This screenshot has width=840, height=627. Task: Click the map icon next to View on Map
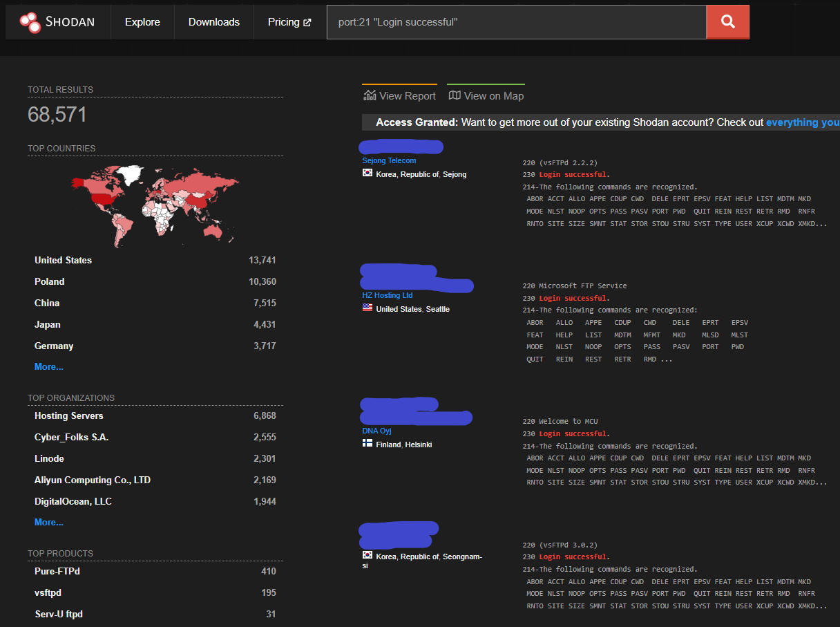pyautogui.click(x=455, y=95)
